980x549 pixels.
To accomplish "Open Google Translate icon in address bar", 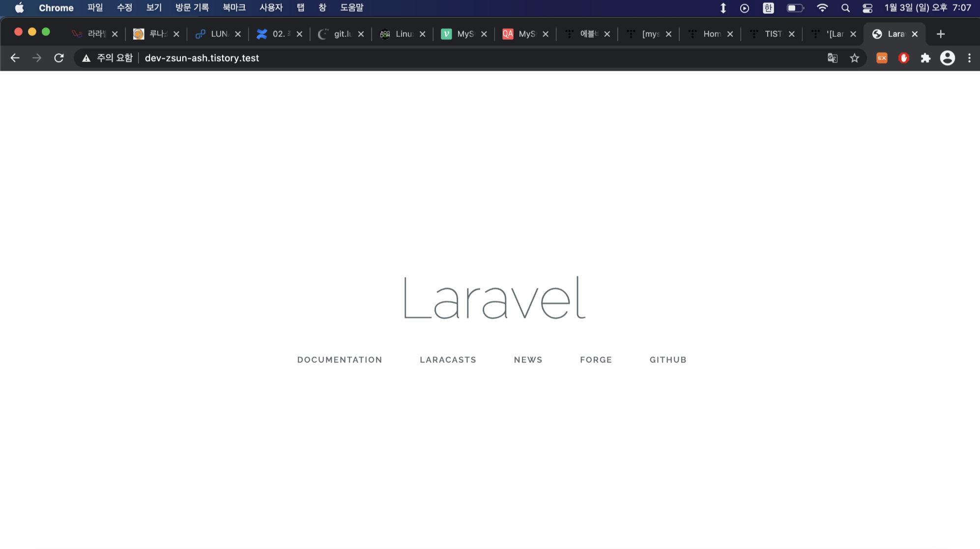I will [832, 58].
